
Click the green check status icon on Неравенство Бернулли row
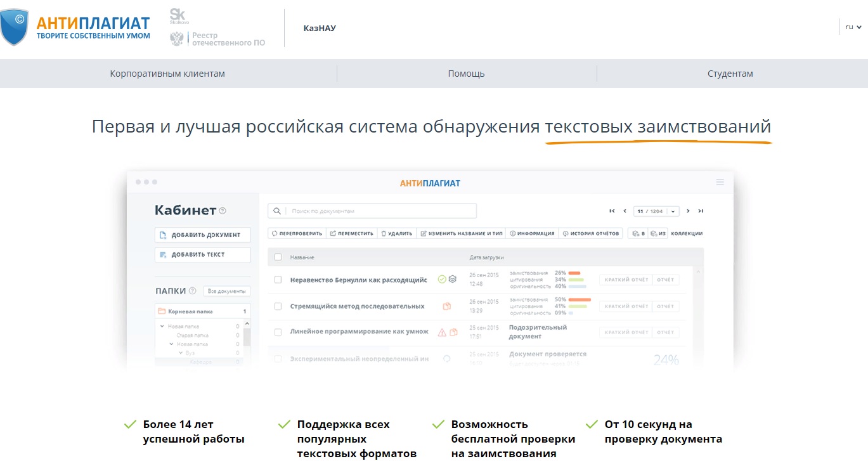pos(442,279)
